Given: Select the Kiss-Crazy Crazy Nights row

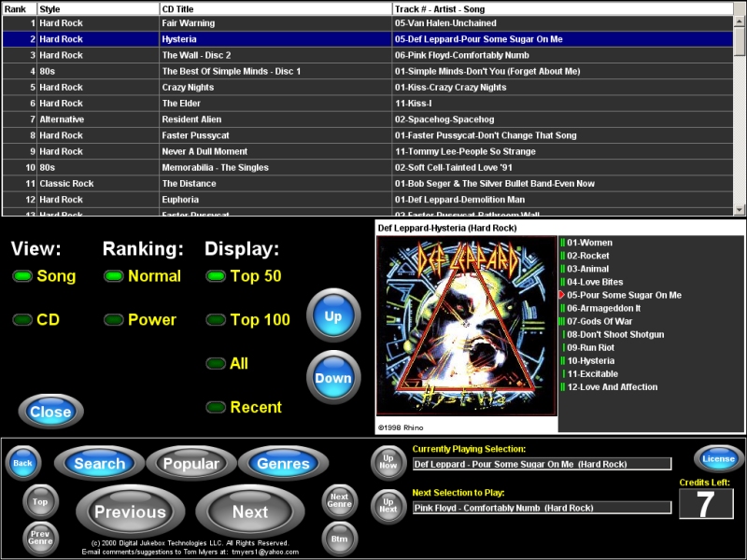Looking at the screenshot, I should [368, 87].
